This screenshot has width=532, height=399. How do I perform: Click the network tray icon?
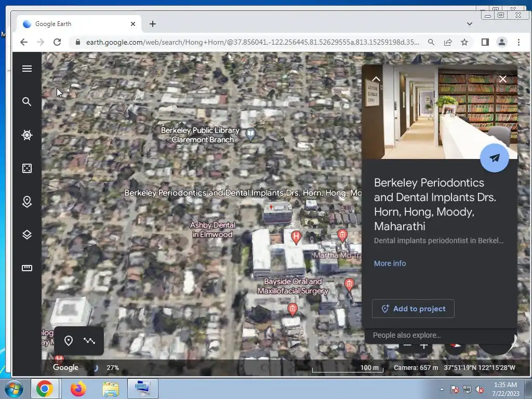click(467, 390)
